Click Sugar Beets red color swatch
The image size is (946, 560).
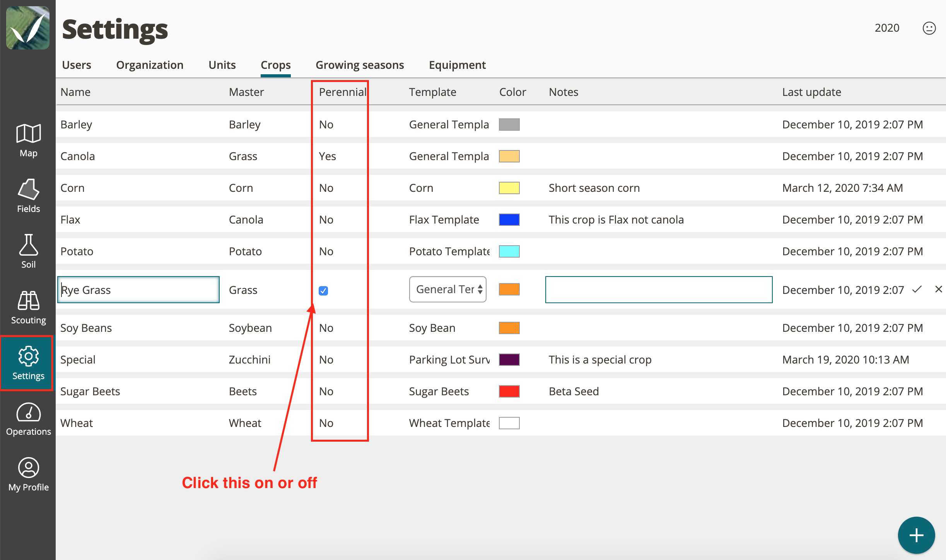(x=509, y=391)
